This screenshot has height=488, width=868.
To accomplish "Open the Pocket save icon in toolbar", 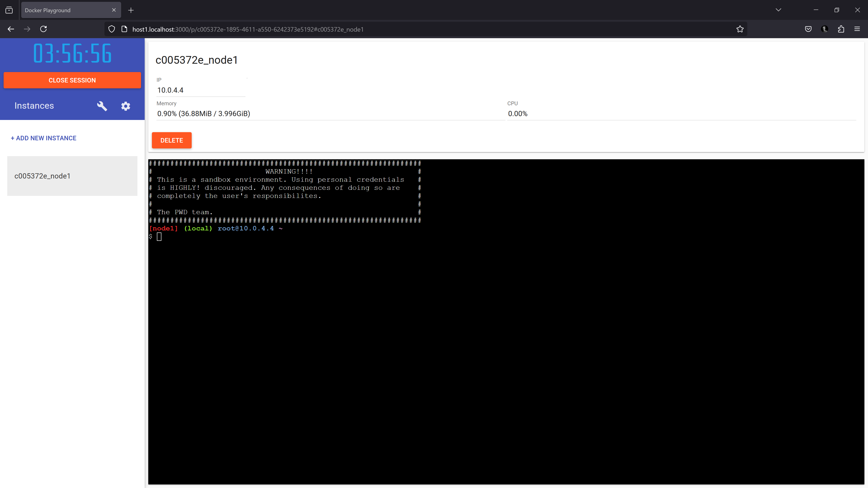I will click(808, 29).
